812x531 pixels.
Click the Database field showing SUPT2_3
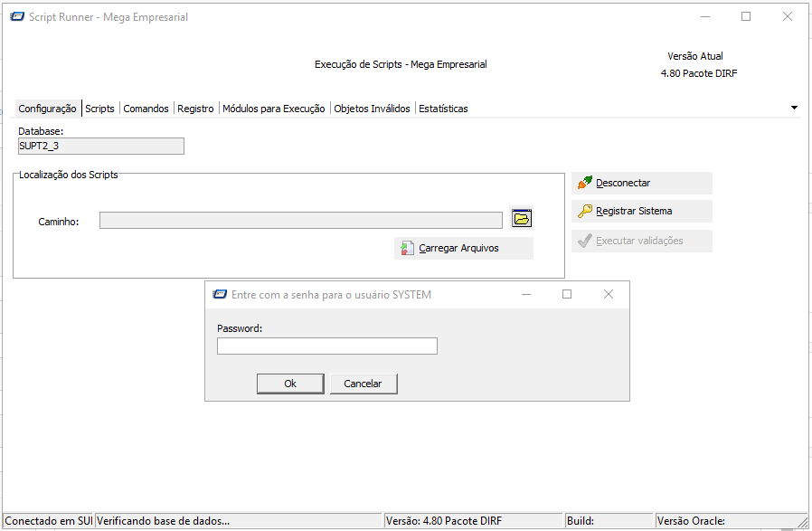101,146
